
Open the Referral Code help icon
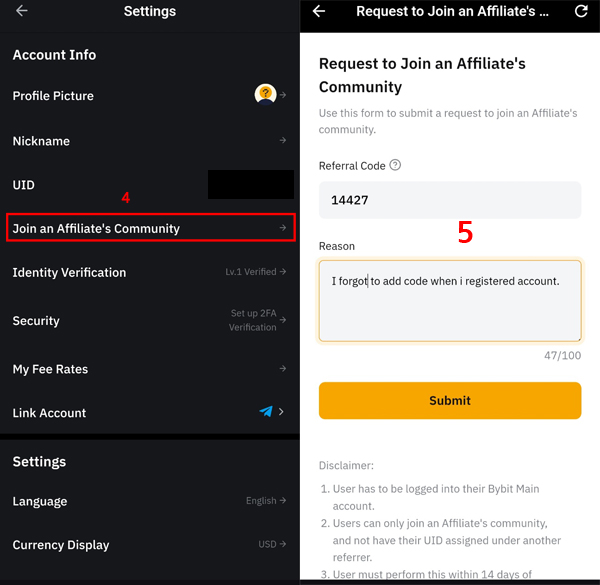click(395, 165)
